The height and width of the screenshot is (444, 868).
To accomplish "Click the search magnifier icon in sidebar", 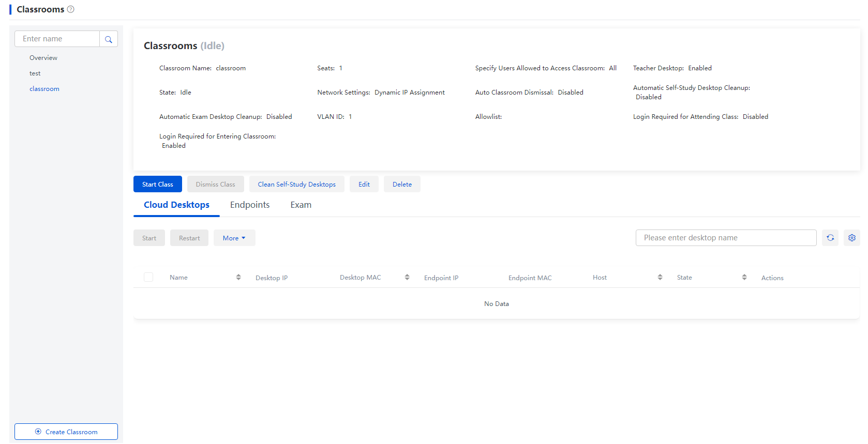I will click(x=109, y=39).
